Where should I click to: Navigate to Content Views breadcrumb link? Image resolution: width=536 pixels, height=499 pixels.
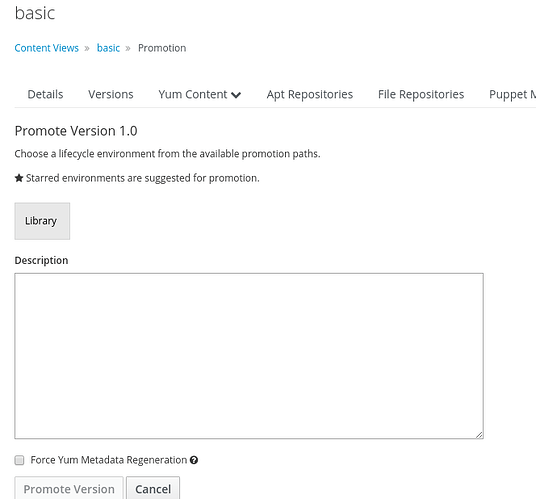pyautogui.click(x=46, y=48)
